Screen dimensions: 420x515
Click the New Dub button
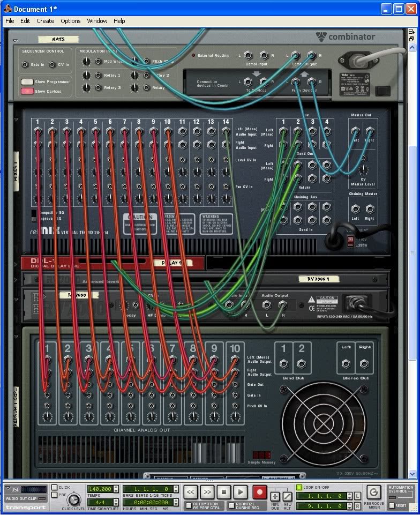[x=275, y=496]
